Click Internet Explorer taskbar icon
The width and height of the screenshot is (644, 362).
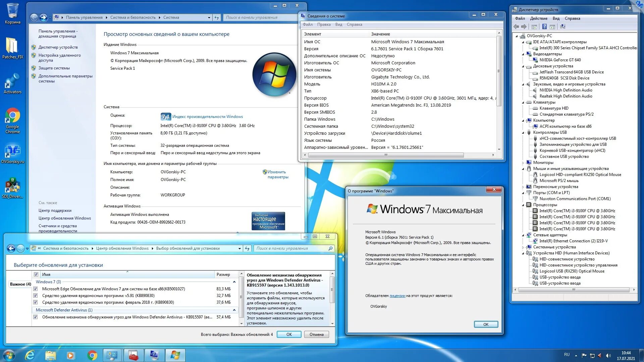coord(30,355)
